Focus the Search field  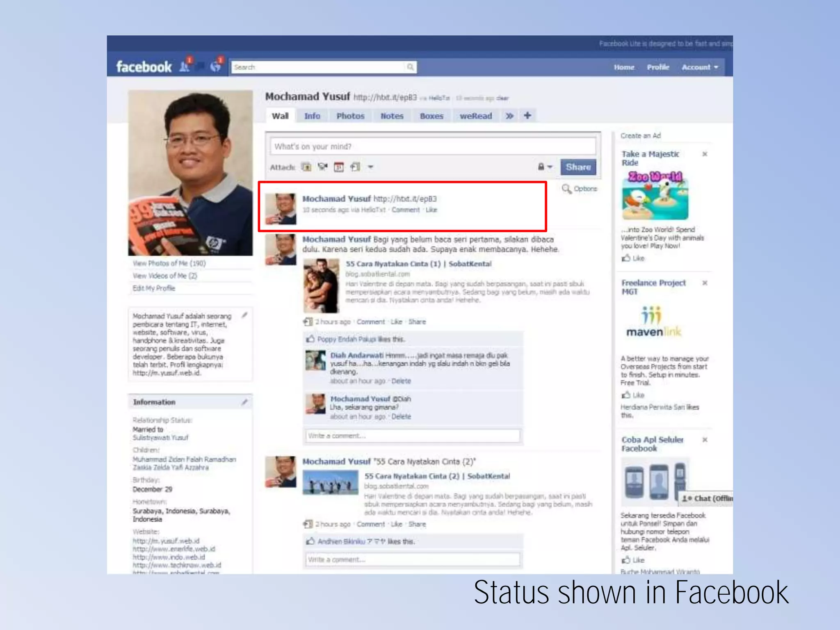click(x=324, y=67)
